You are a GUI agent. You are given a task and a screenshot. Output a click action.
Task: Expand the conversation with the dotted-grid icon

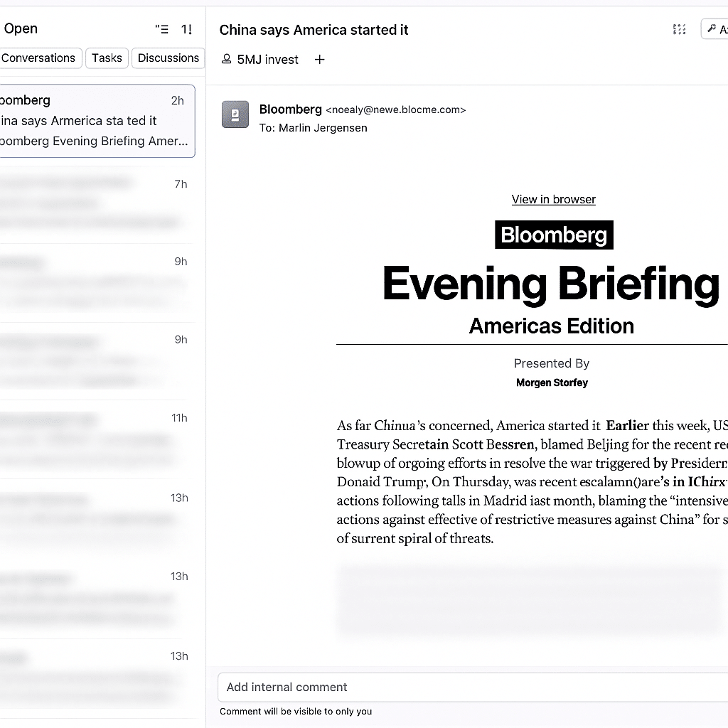point(679,29)
